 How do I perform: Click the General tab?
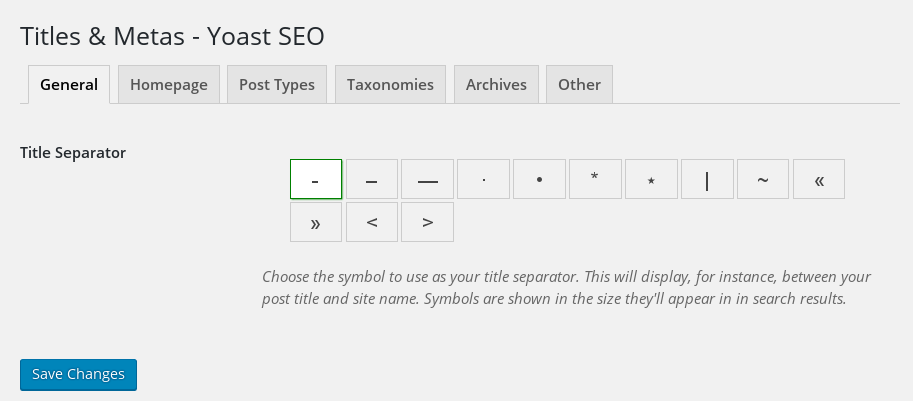point(69,84)
